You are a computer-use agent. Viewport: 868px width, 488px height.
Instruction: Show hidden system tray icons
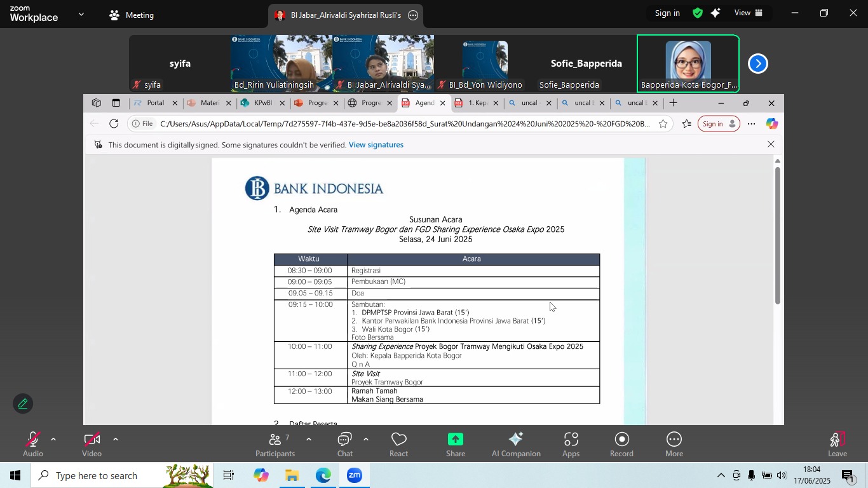tap(721, 475)
